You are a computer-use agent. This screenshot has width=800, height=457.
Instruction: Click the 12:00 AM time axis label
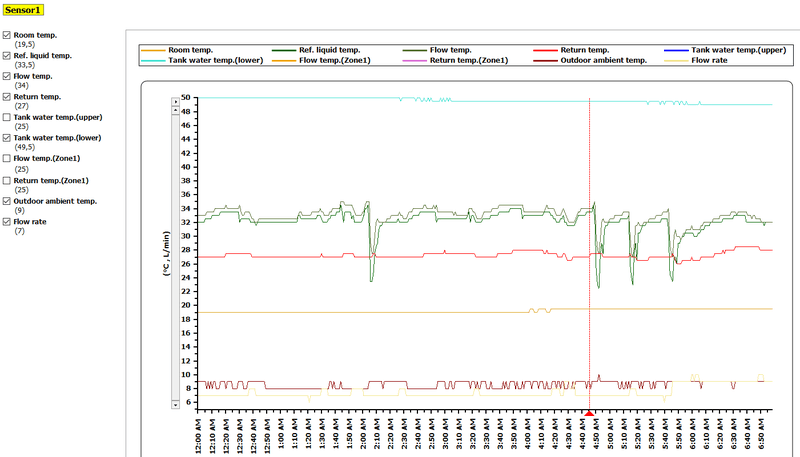point(198,436)
